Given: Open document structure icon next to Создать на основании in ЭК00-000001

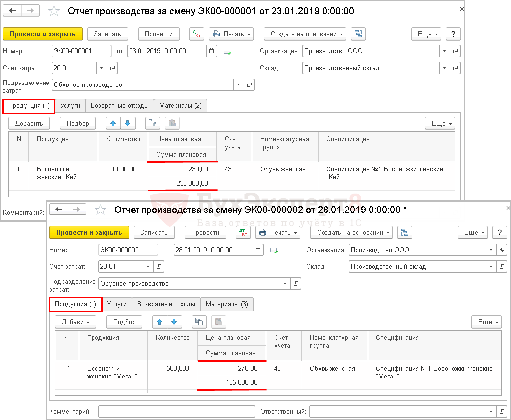Looking at the screenshot, I should coord(358,34).
